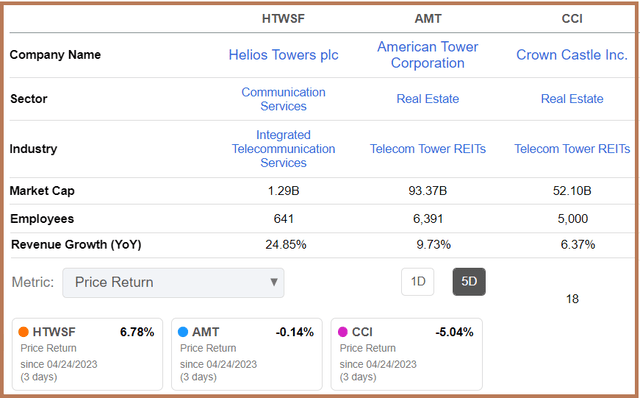The image size is (640, 398).
Task: Click Real Estate sector link under AMT
Action: point(428,99)
